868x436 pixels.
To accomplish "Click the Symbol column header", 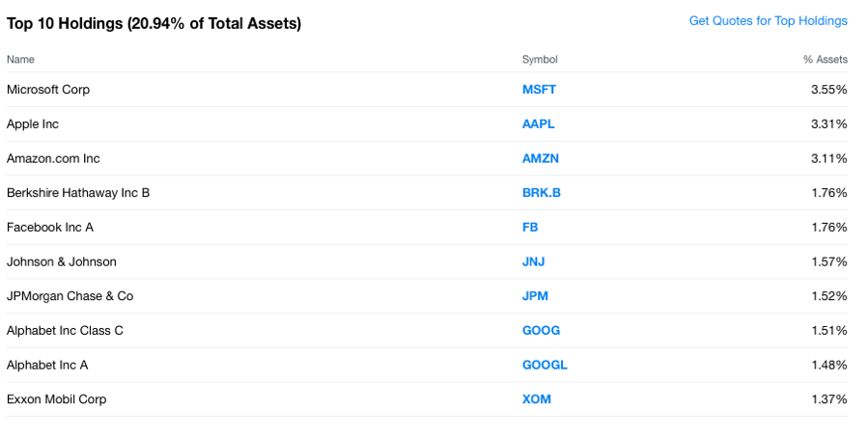I will click(x=540, y=60).
